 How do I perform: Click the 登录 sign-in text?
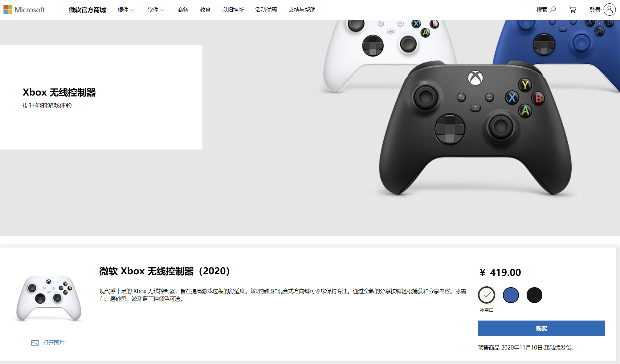pyautogui.click(x=595, y=10)
